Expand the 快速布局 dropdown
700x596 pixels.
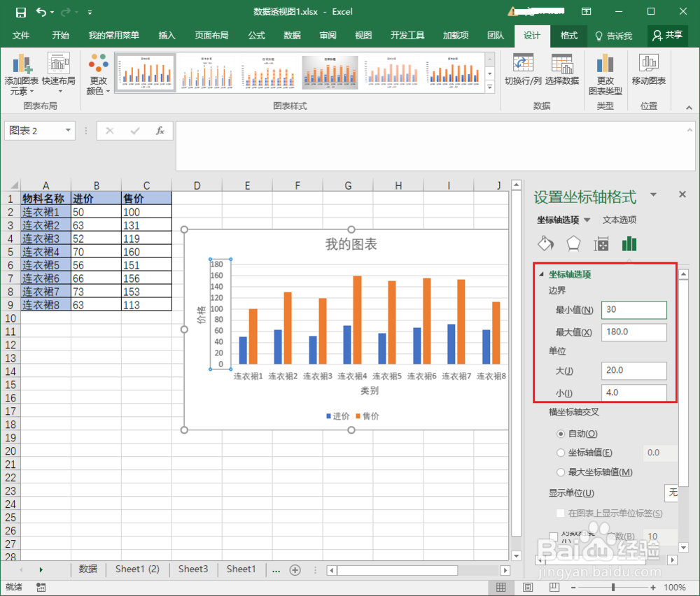pos(58,73)
